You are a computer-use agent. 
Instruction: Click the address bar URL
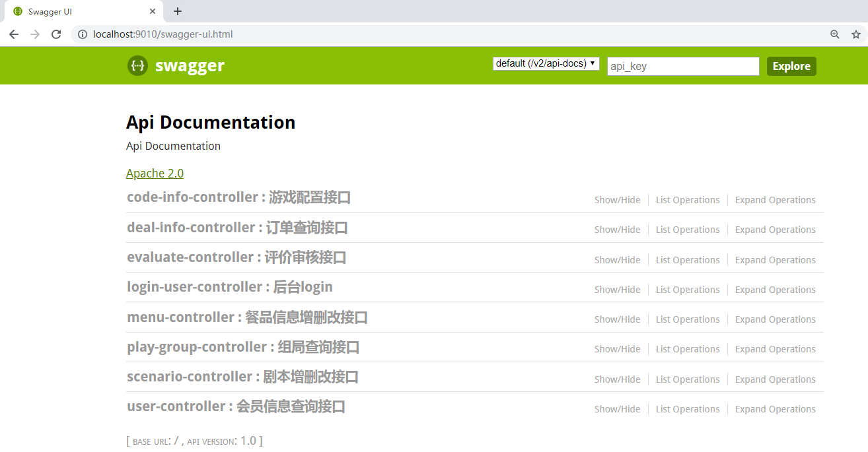tap(163, 34)
